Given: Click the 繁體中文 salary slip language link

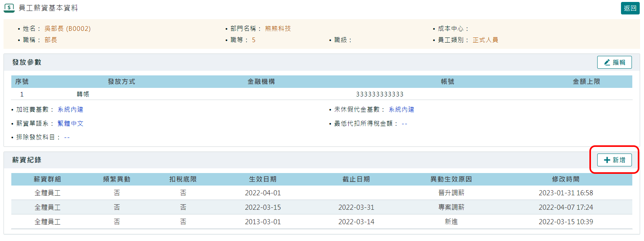Looking at the screenshot, I should pyautogui.click(x=70, y=124).
